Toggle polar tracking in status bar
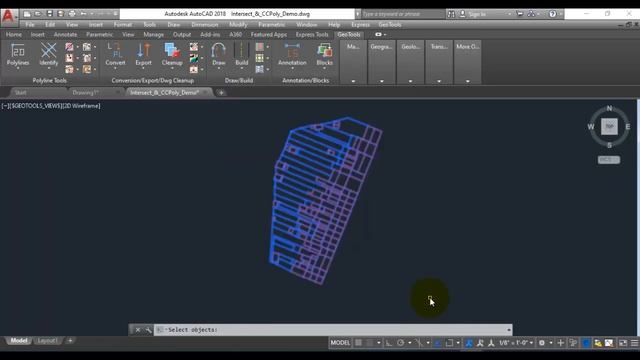This screenshot has height=360, width=640. [x=401, y=343]
